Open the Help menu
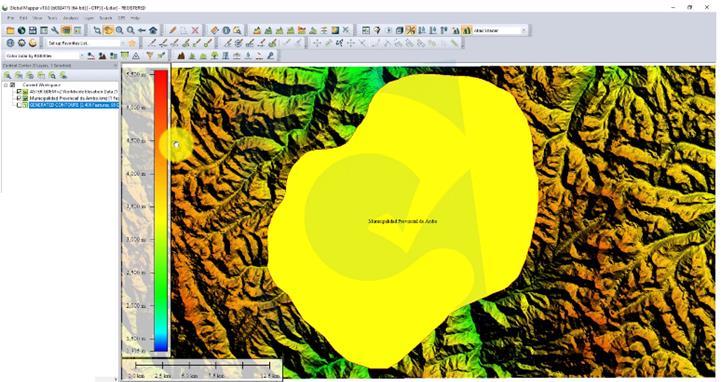 [x=135, y=18]
